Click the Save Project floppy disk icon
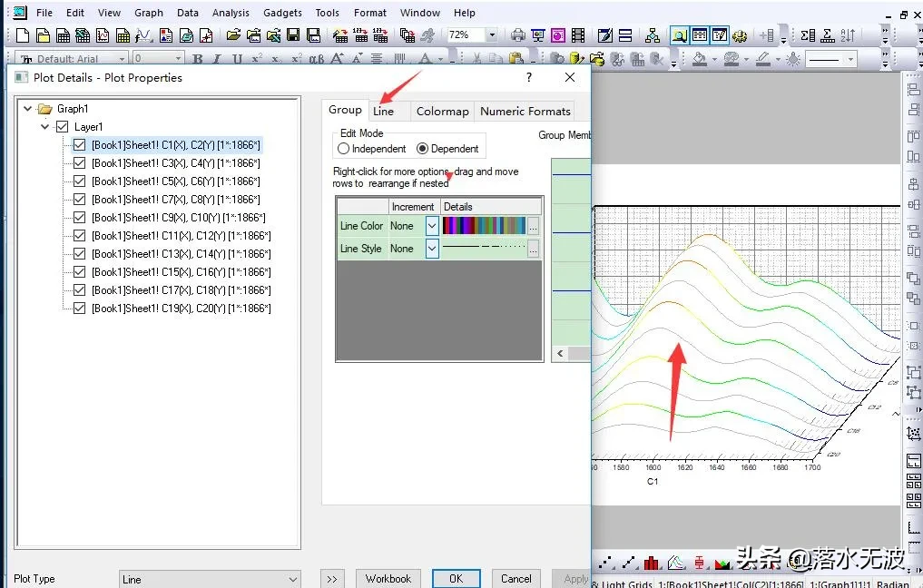 293,35
